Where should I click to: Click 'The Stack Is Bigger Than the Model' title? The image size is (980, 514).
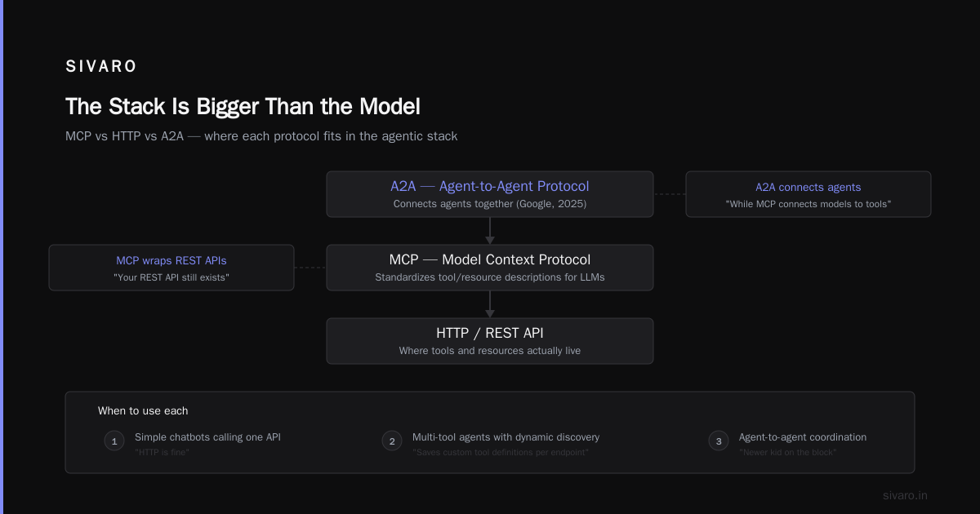pos(243,107)
